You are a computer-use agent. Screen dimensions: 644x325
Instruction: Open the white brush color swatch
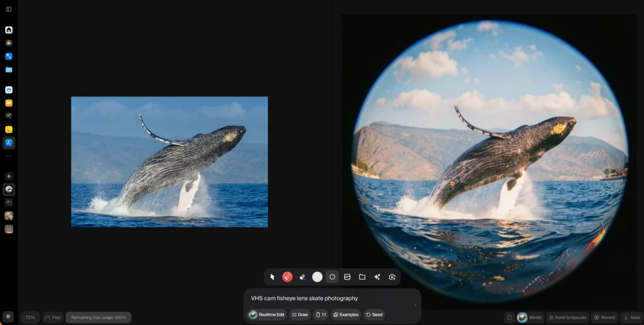coord(317,277)
